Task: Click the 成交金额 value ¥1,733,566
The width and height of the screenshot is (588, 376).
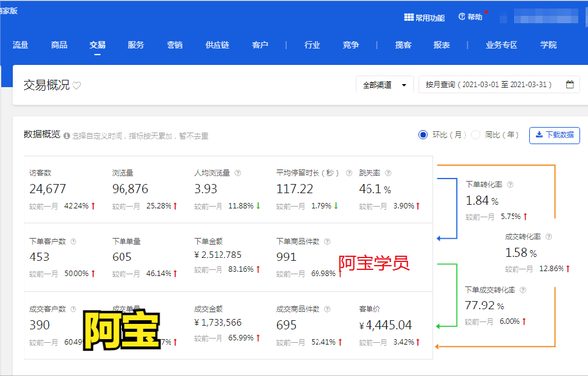Action: pyautogui.click(x=218, y=323)
